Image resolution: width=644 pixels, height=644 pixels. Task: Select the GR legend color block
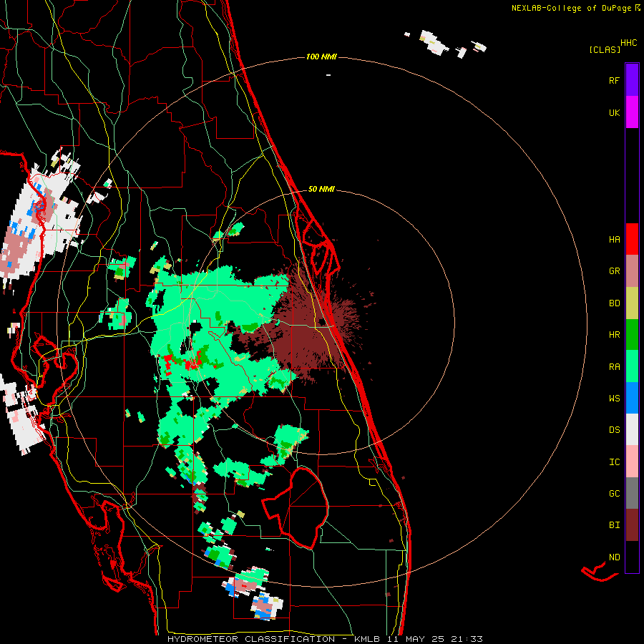[x=632, y=271]
